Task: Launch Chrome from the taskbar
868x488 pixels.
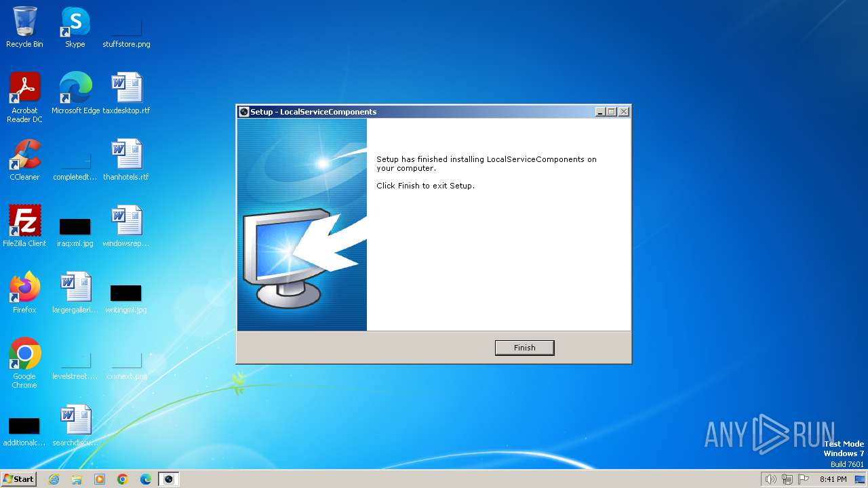Action: pyautogui.click(x=123, y=479)
